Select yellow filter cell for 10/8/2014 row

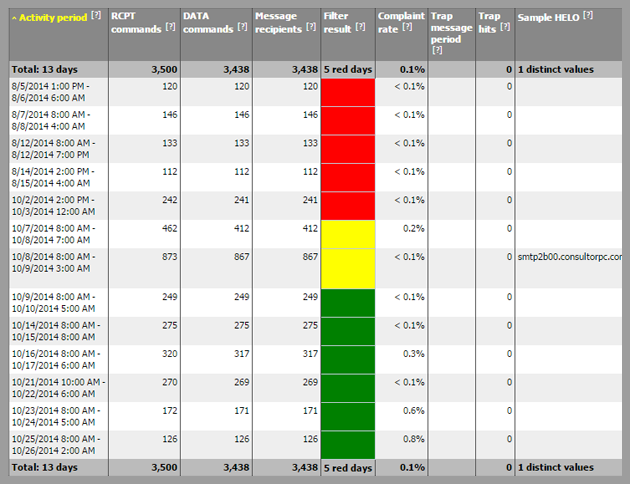348,269
